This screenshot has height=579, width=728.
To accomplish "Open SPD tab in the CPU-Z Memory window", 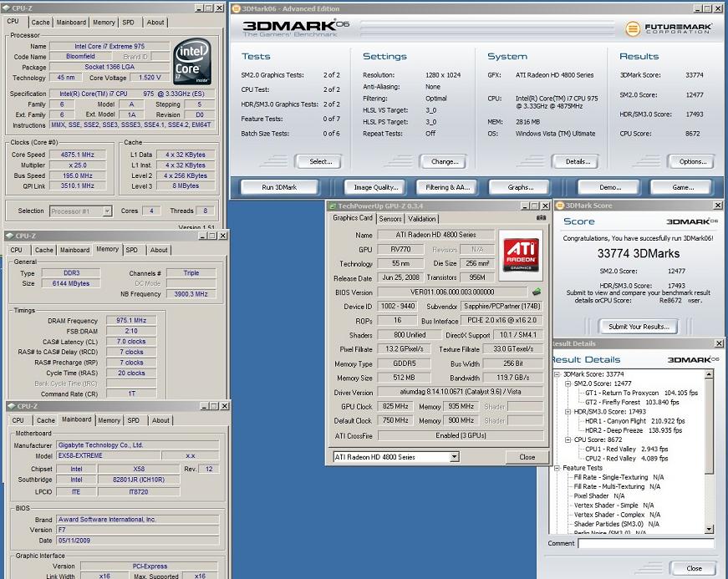I will 132,250.
